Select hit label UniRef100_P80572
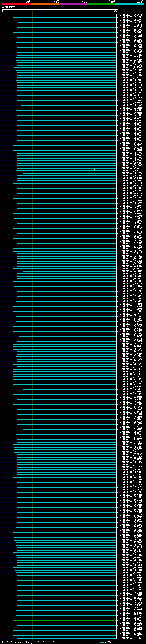146x644 pixels. pos(131,37)
